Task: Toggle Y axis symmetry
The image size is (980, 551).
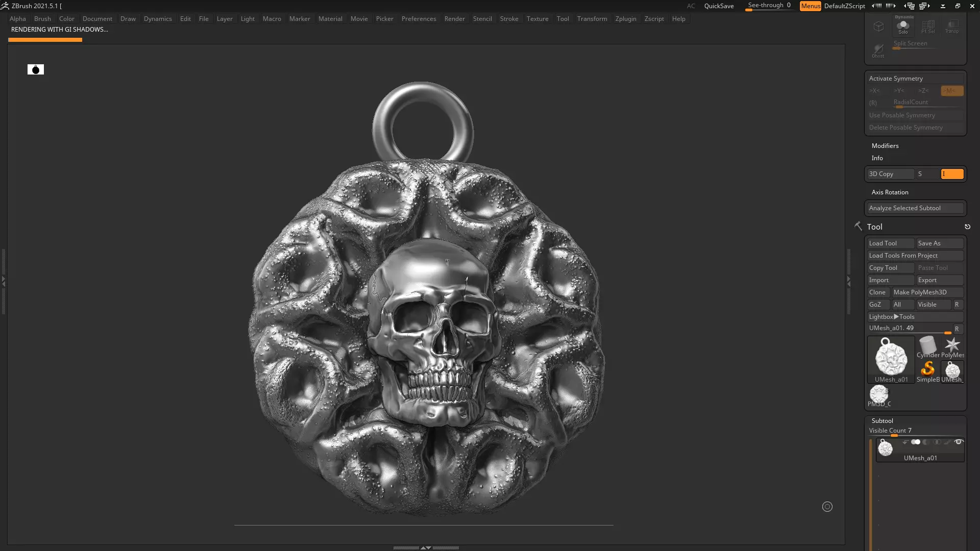Action: tap(899, 91)
